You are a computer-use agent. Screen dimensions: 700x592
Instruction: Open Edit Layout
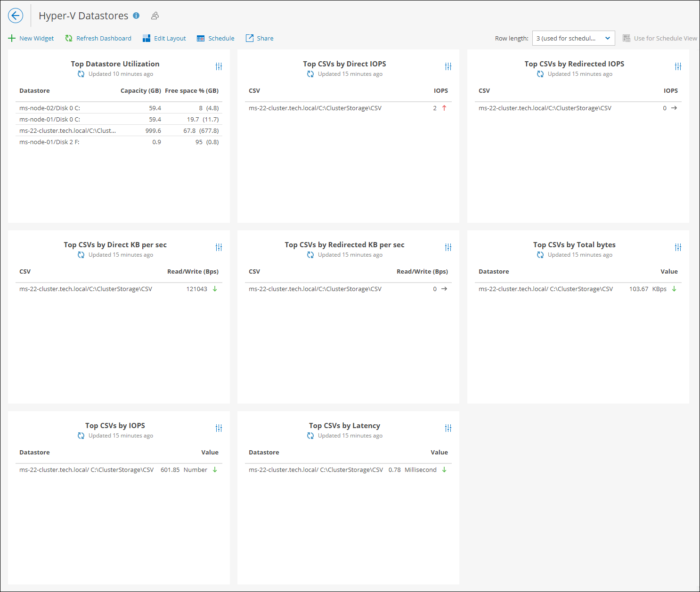pos(164,38)
